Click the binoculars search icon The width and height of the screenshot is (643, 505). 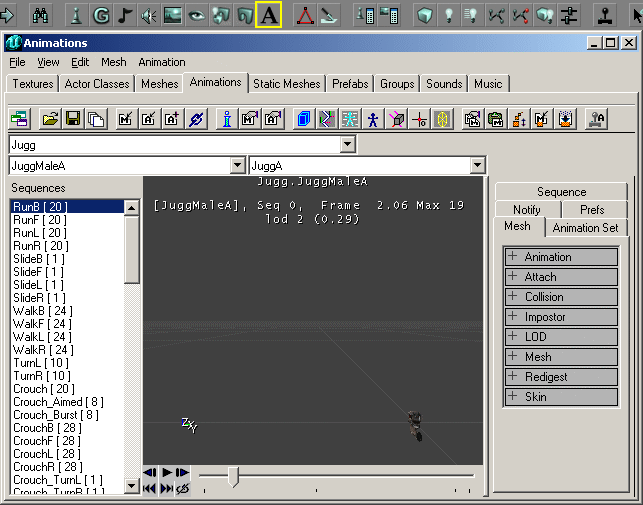click(41, 15)
